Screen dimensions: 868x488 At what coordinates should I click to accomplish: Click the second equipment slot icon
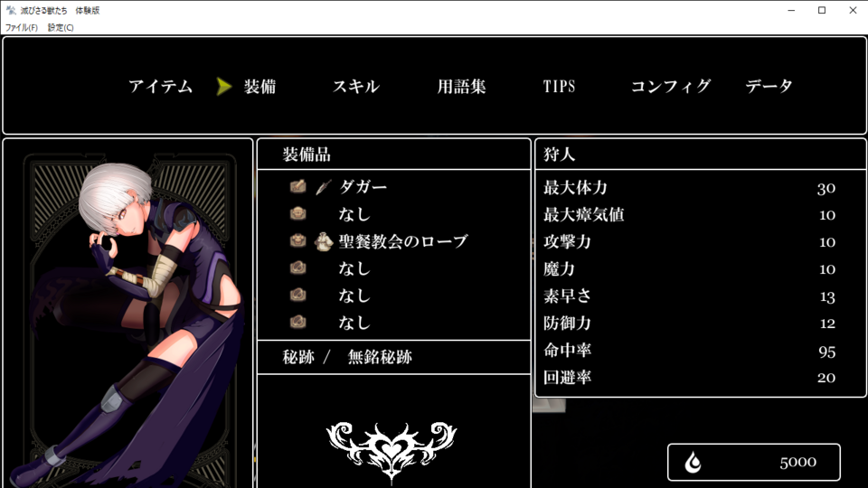pos(297,213)
